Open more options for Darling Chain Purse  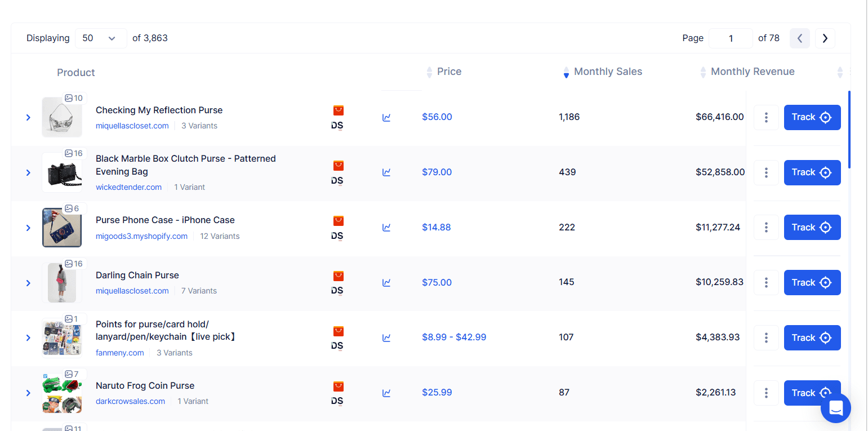tap(766, 282)
